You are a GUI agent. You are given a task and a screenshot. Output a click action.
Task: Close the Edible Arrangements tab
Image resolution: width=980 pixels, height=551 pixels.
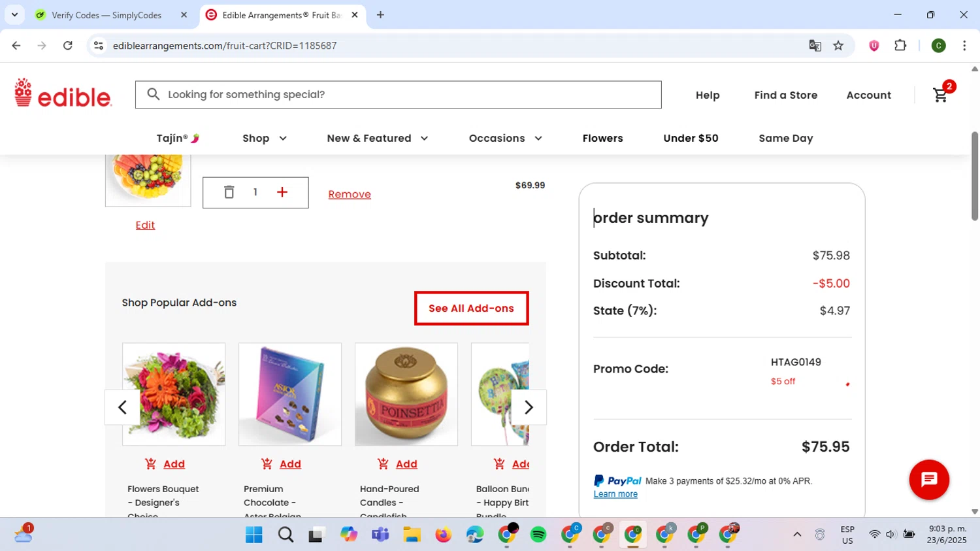pos(355,15)
